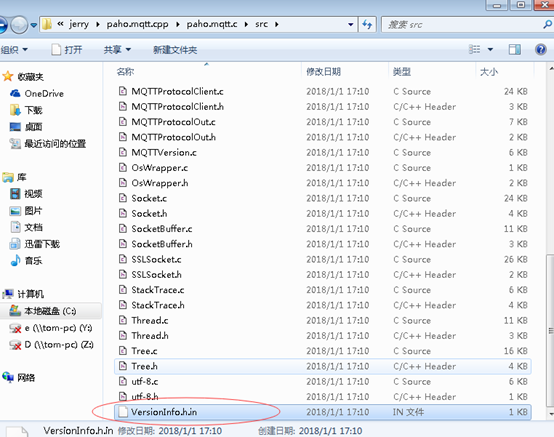Viewport: 554px width, 437px height.
Task: Select file name StackTrace.c
Action: pos(158,290)
